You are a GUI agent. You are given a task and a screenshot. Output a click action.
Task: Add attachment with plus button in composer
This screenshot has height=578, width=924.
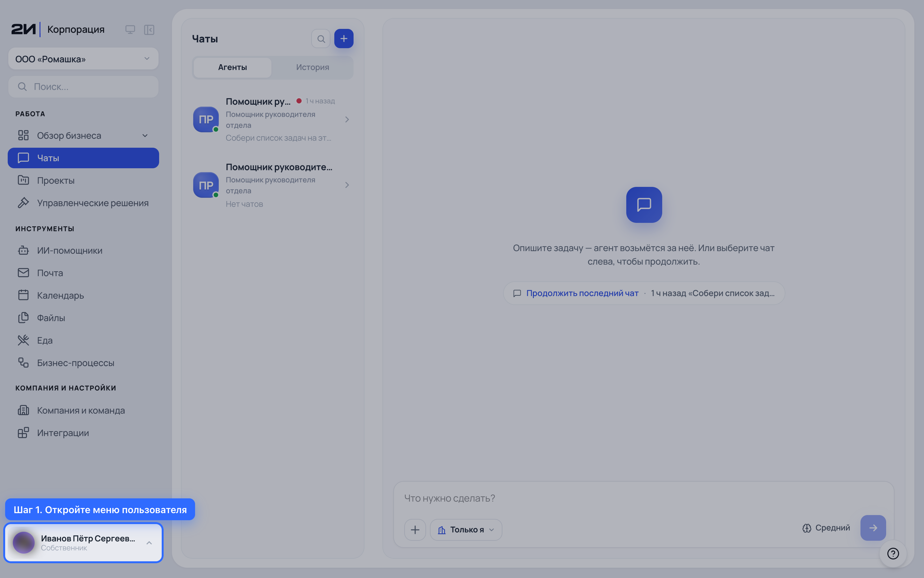coord(415,530)
